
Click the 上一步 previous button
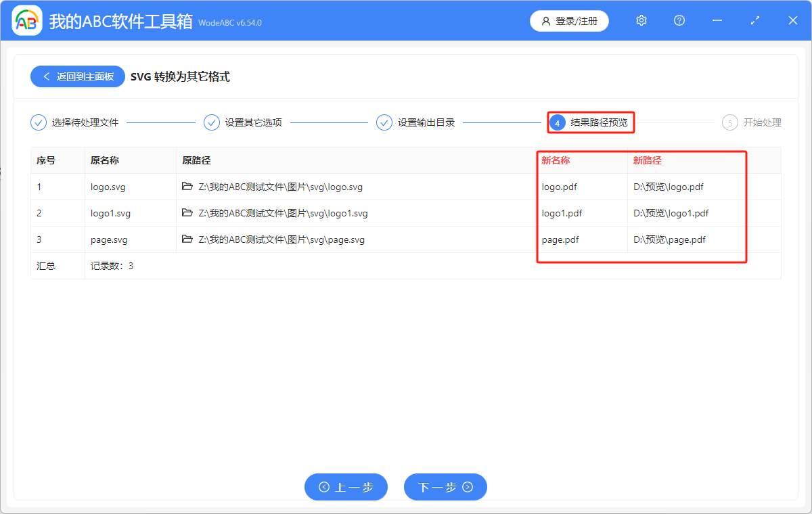tap(346, 487)
